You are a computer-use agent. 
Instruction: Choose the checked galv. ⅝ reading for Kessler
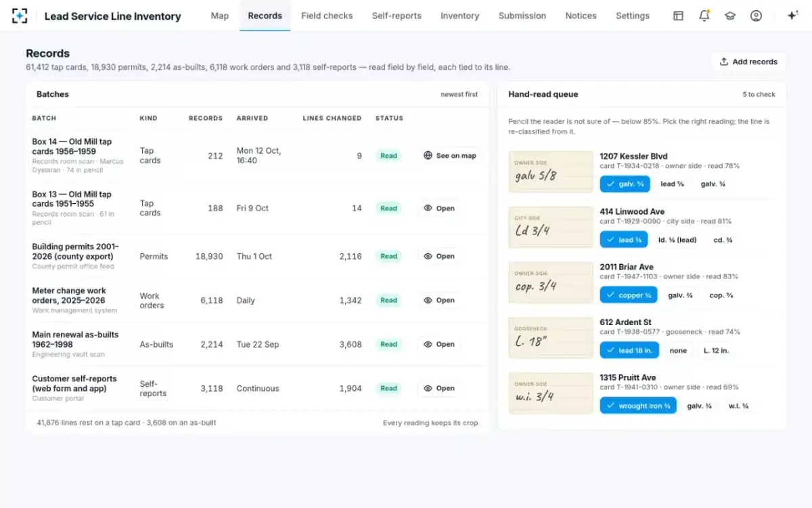click(625, 184)
